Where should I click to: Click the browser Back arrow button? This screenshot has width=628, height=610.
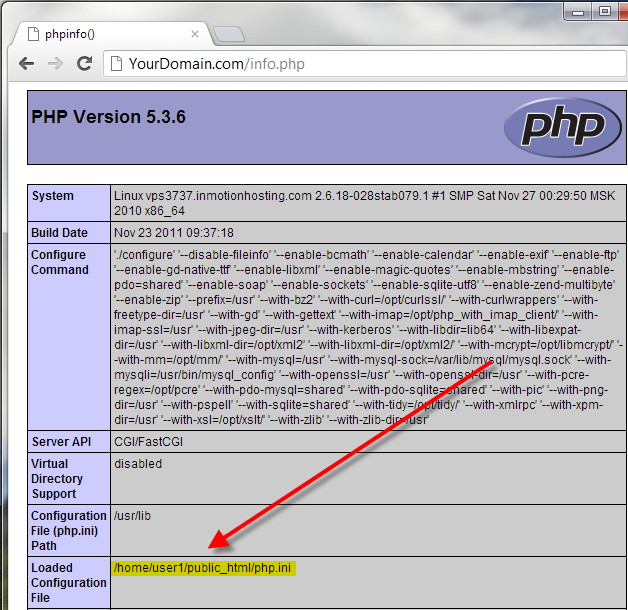point(26,64)
